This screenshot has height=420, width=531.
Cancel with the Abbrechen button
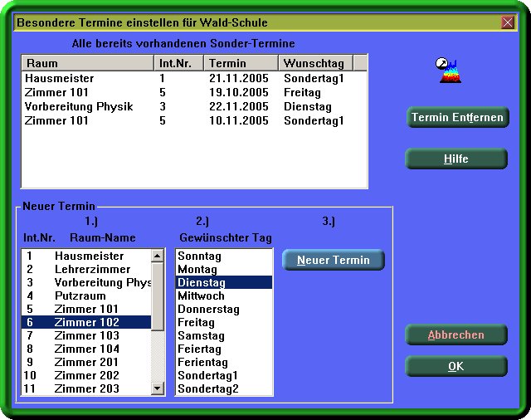455,335
